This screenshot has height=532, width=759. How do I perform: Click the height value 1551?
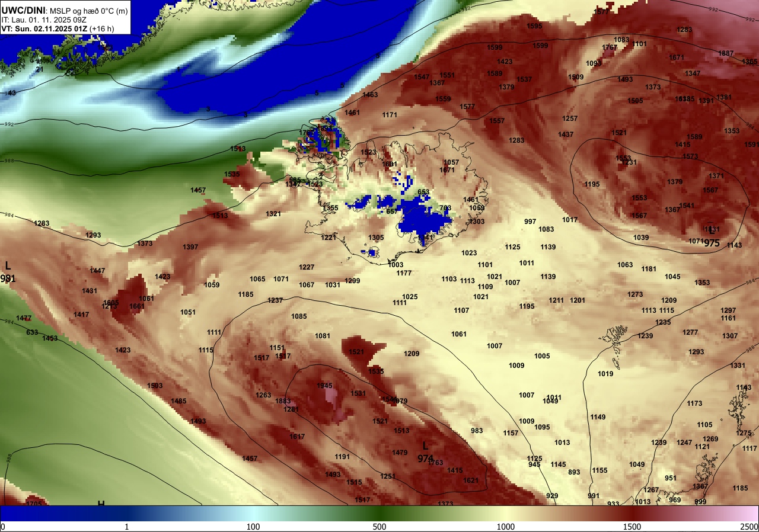click(x=447, y=75)
